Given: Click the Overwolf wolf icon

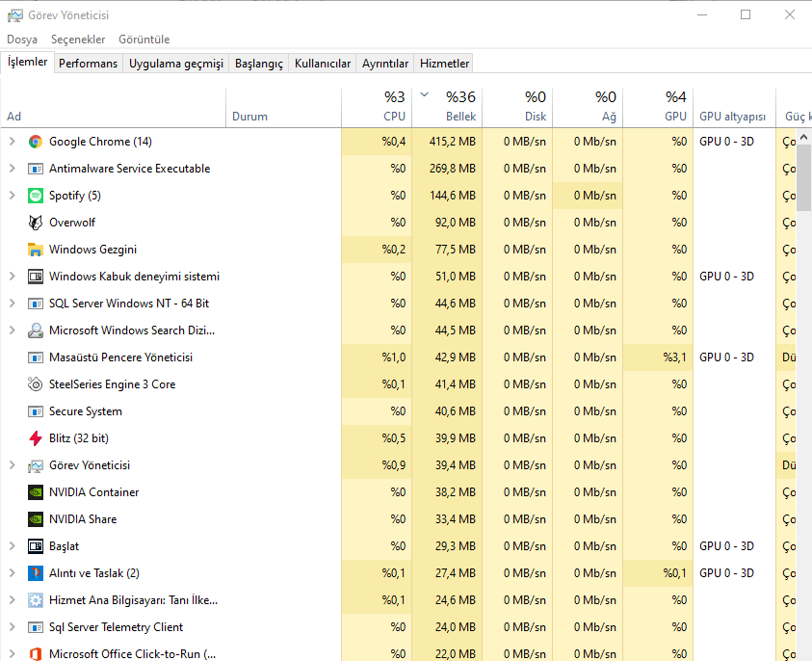Looking at the screenshot, I should 36,223.
